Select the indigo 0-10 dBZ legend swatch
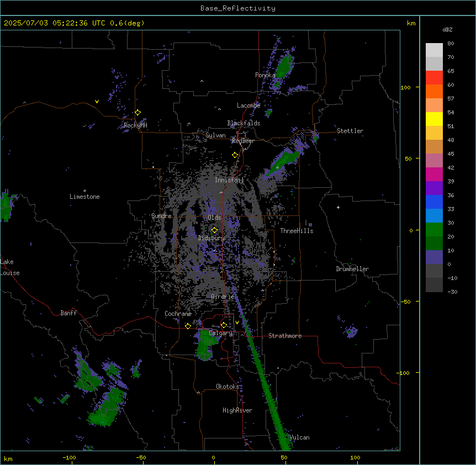The height and width of the screenshot is (465, 476). pos(434,257)
